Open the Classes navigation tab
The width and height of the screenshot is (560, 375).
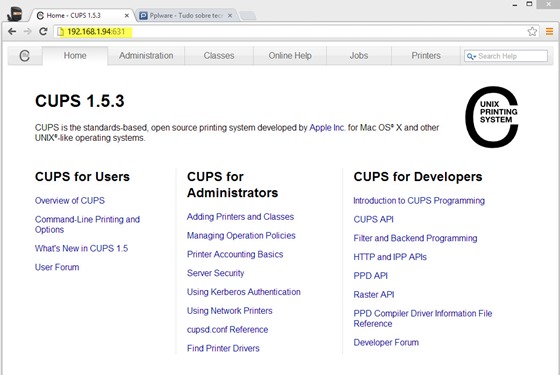[x=219, y=56]
